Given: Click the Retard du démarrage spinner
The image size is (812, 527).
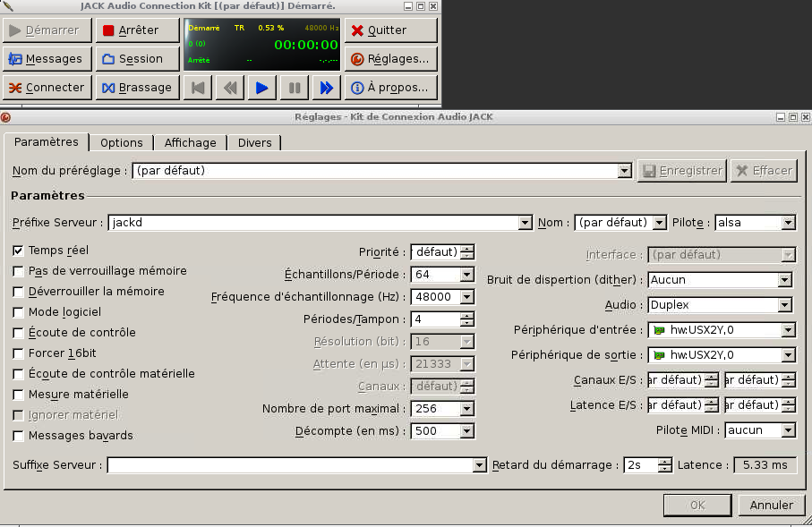Looking at the screenshot, I should 647,465.
